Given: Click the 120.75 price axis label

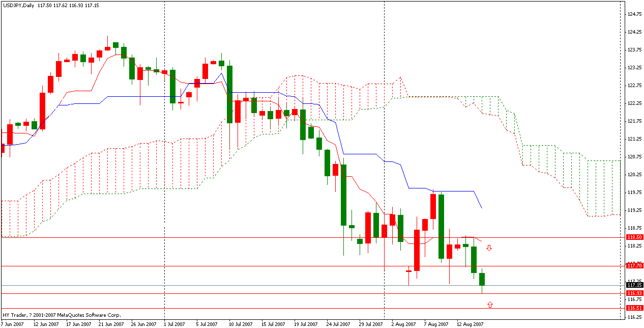Looking at the screenshot, I should [634, 157].
